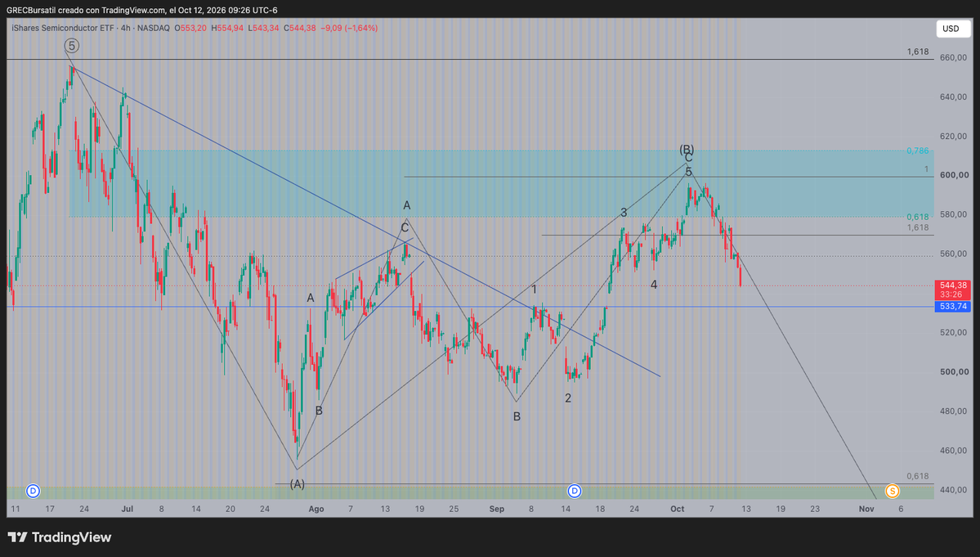Viewport: 980px width, 557px height.
Task: Click the 533,74 blue price label
Action: (x=953, y=307)
